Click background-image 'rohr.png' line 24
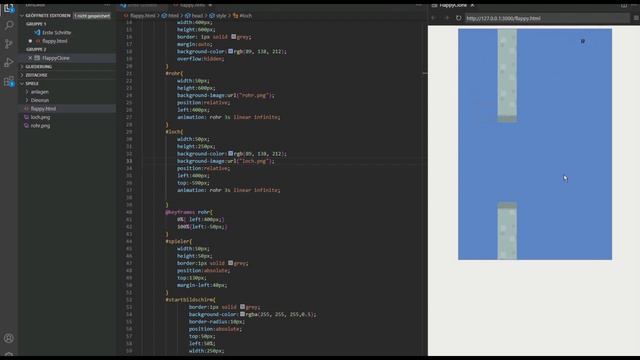Screen dimensions: 640x360 226,95
